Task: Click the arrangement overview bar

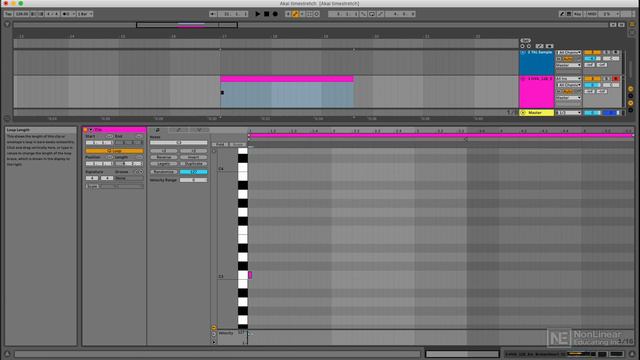Action: coord(310,25)
